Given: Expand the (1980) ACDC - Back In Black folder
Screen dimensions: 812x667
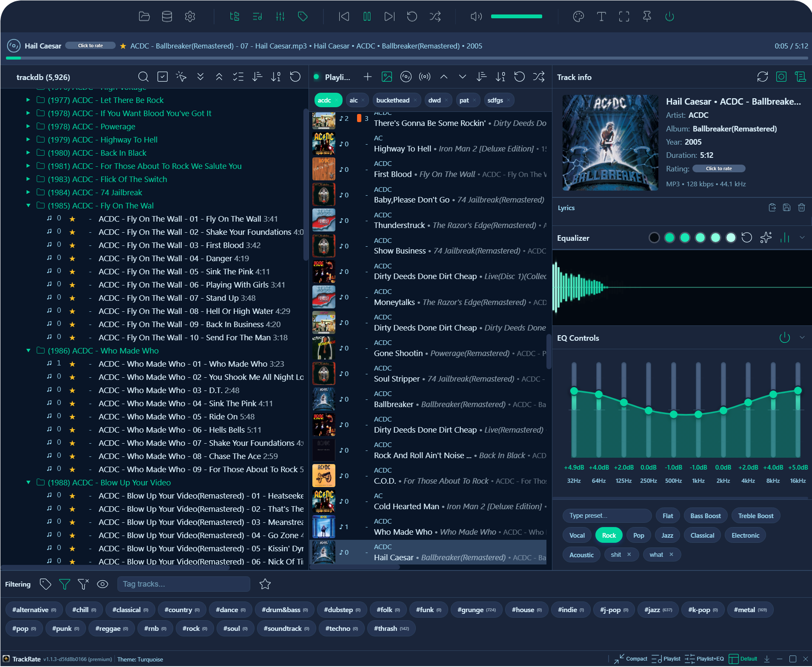Looking at the screenshot, I should [x=28, y=153].
